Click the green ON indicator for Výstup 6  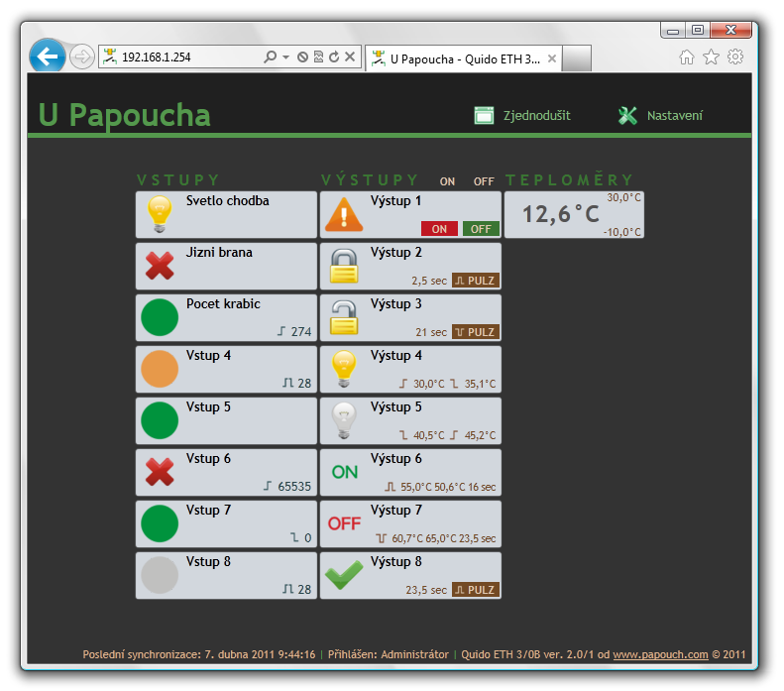[x=345, y=472]
